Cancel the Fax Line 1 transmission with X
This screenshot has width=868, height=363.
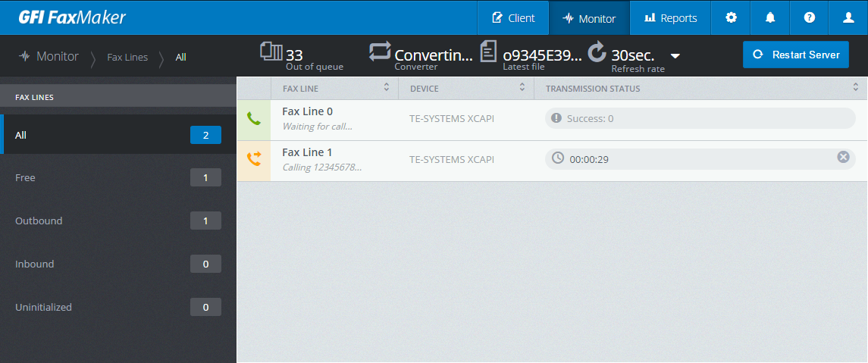843,157
